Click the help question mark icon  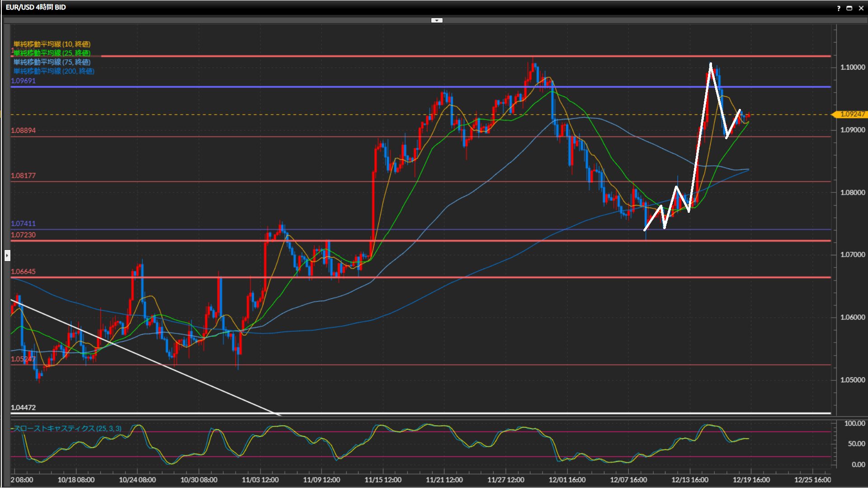click(839, 8)
